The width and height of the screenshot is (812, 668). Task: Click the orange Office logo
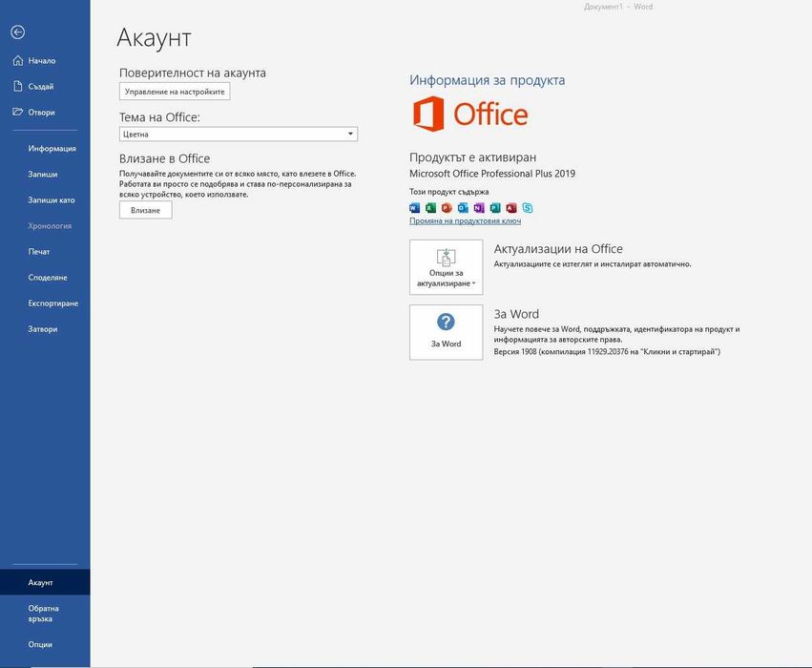[x=470, y=114]
